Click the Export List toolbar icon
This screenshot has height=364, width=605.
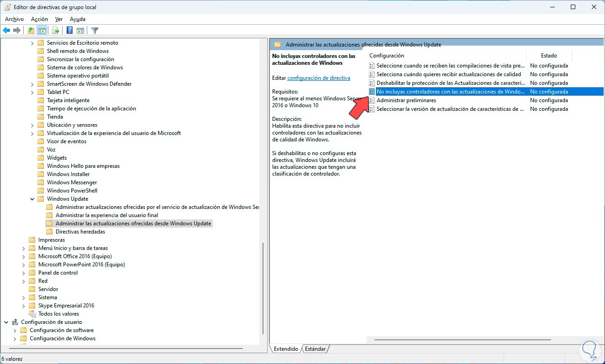(56, 31)
